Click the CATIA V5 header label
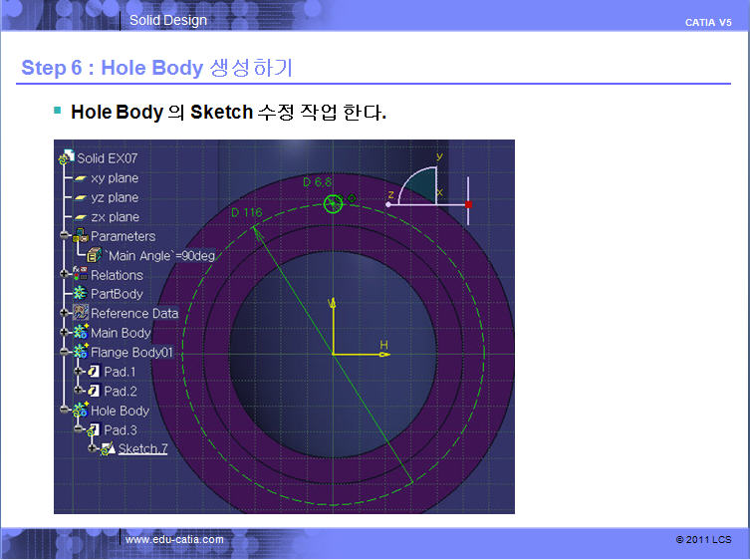 [x=708, y=23]
